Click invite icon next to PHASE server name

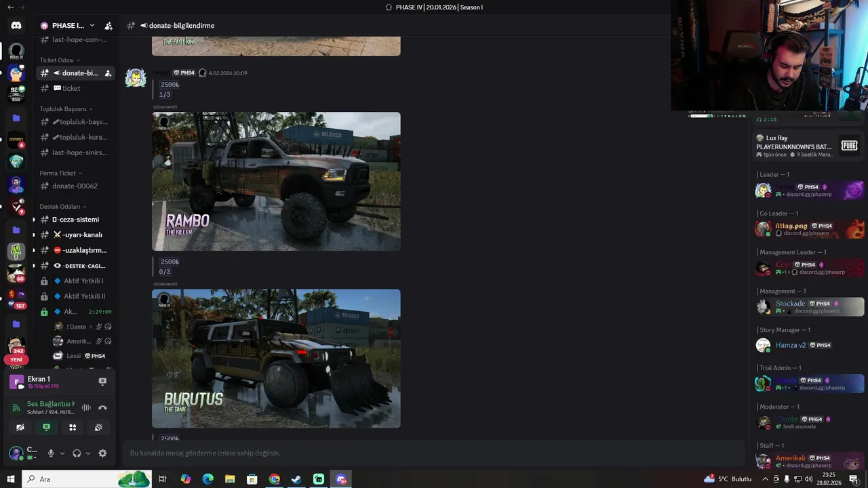coord(108,26)
